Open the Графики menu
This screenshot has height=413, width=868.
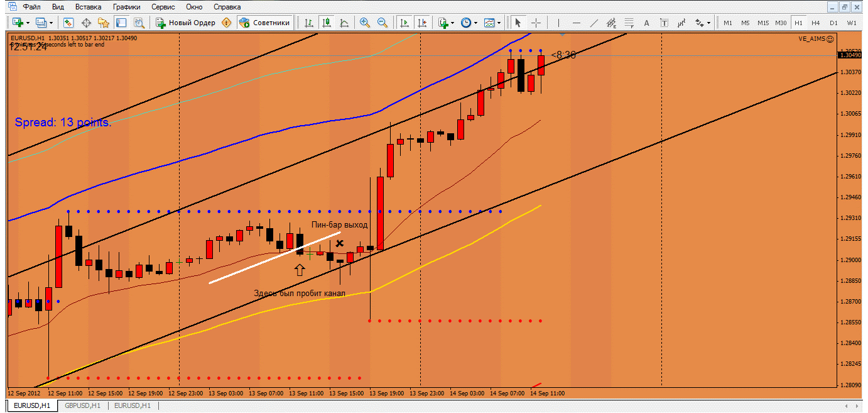127,7
